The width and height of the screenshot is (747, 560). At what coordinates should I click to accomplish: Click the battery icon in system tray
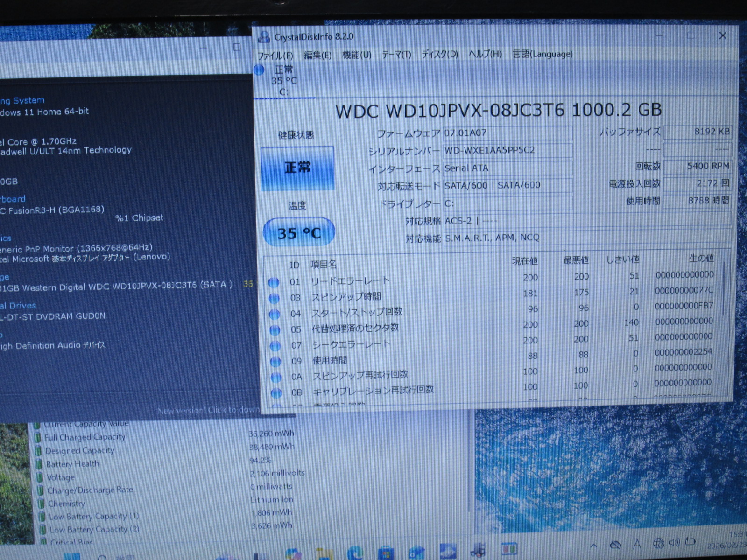pyautogui.click(x=691, y=542)
